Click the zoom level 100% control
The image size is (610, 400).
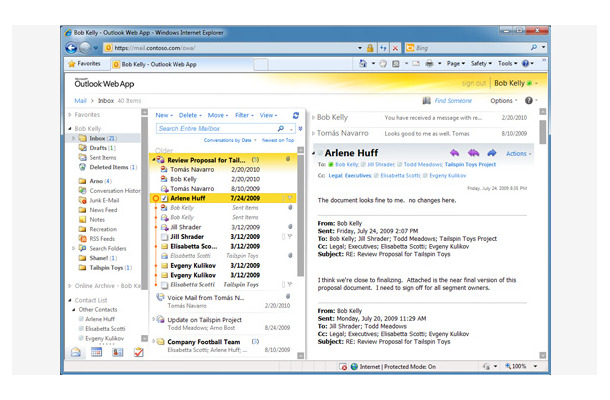point(521,366)
